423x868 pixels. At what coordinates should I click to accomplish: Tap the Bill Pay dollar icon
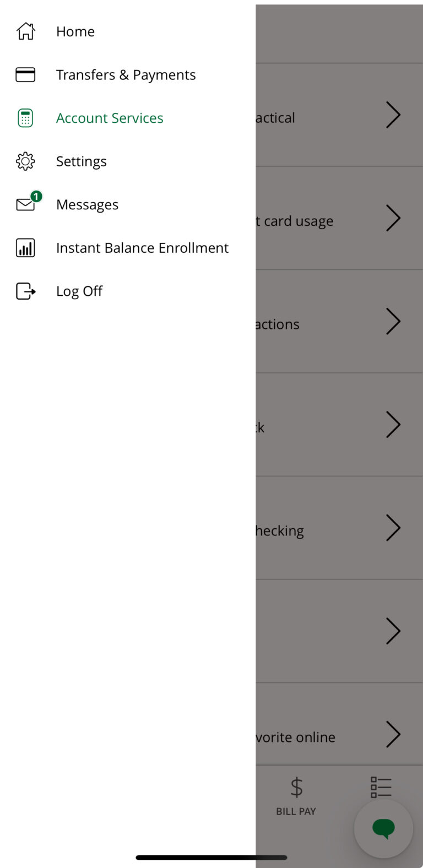pos(296,789)
